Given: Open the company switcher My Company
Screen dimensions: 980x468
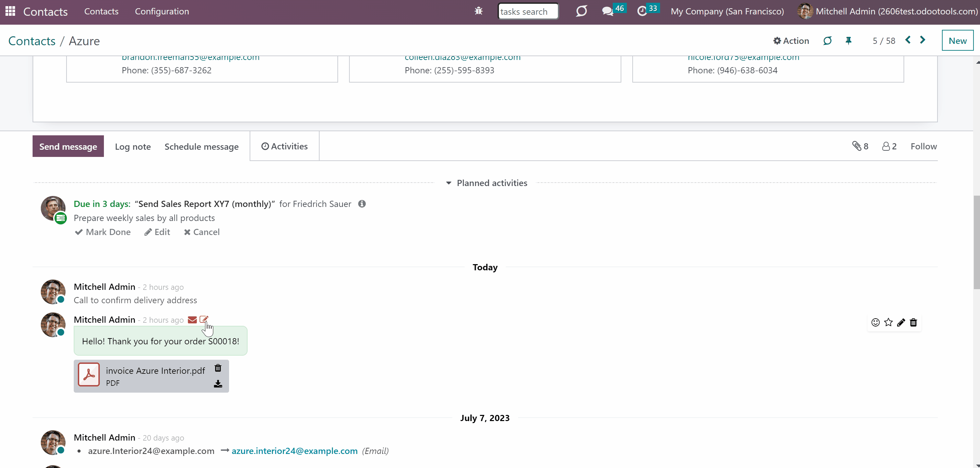Looking at the screenshot, I should point(727,11).
